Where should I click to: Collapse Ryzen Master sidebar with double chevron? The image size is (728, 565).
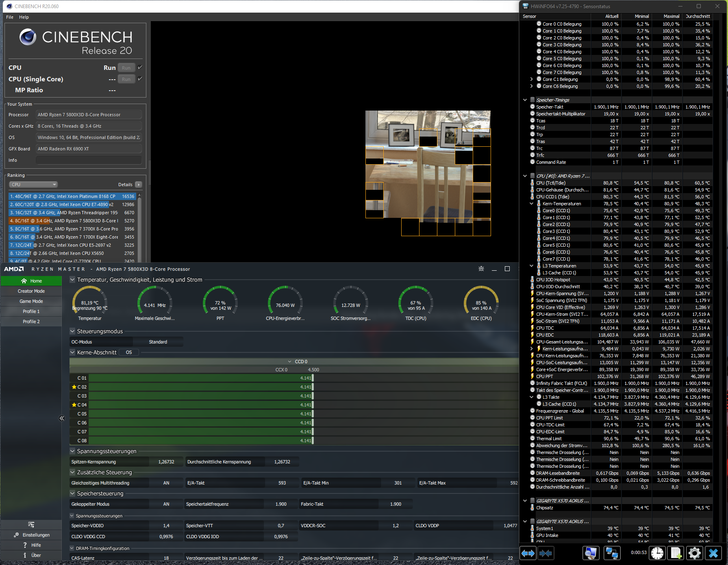[x=62, y=418]
